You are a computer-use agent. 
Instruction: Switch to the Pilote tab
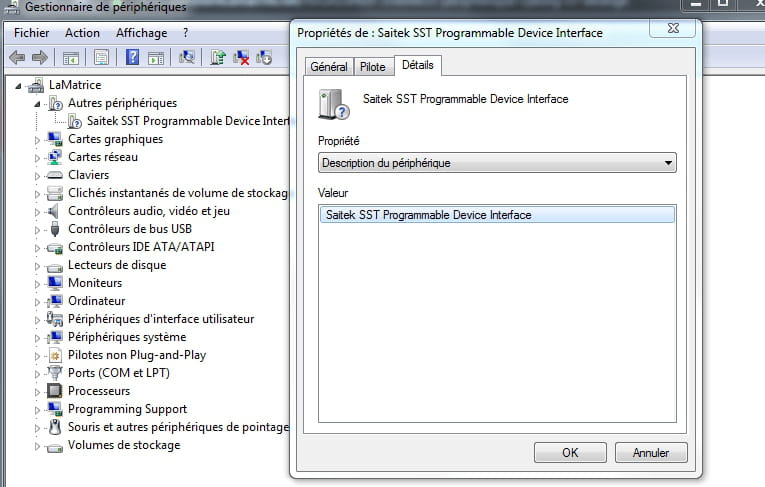click(373, 67)
